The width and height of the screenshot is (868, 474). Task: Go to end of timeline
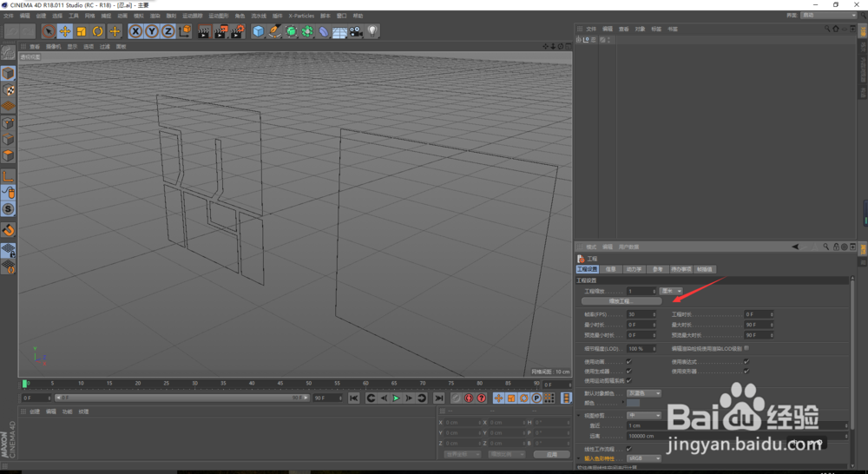(439, 398)
